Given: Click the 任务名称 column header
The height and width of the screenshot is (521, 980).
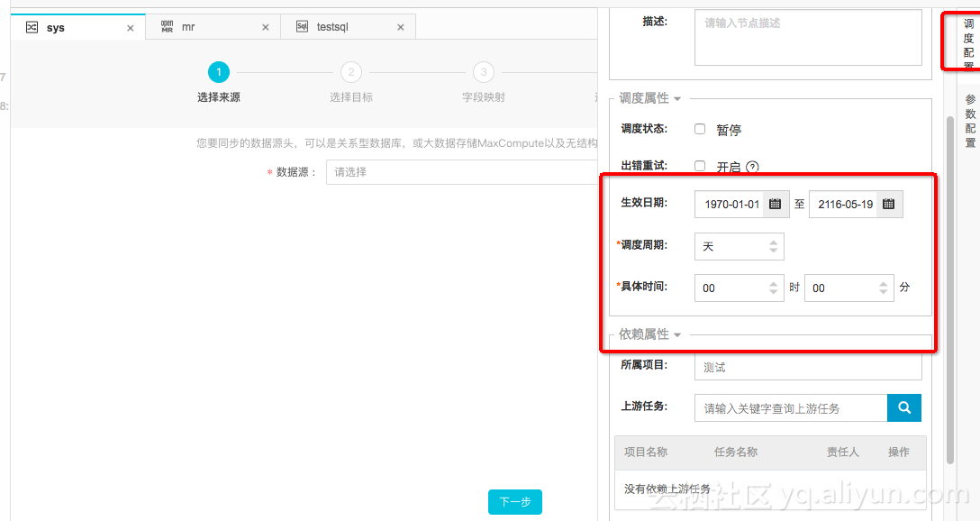Looking at the screenshot, I should pyautogui.click(x=736, y=452).
